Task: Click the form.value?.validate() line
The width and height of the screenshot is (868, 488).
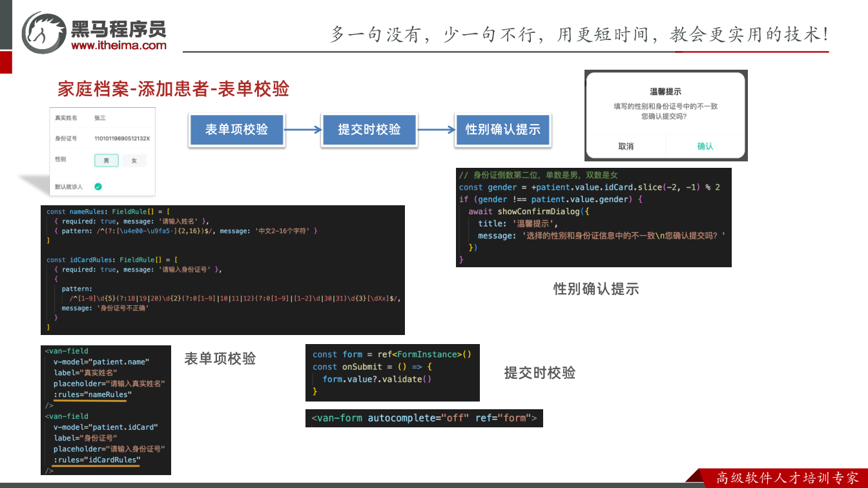Action: point(377,379)
